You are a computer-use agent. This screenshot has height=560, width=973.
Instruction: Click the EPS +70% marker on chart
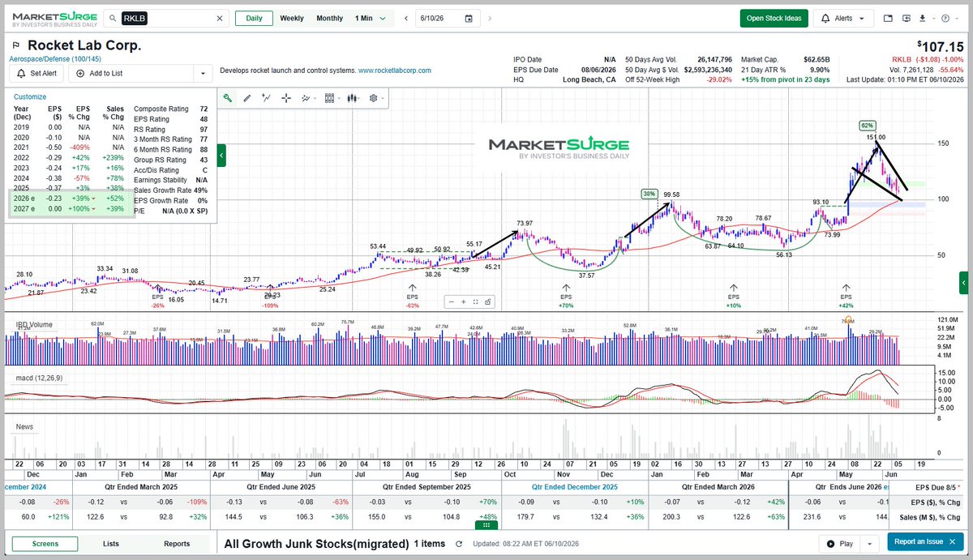click(x=565, y=297)
